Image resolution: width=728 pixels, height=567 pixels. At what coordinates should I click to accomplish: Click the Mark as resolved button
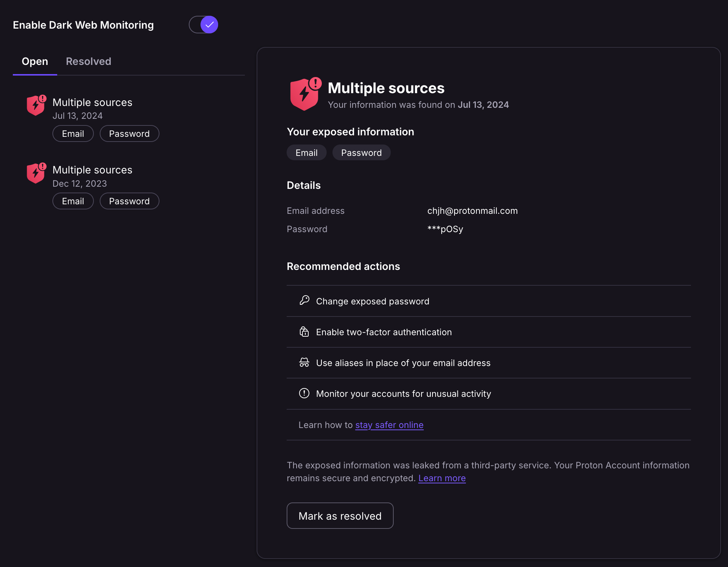click(x=341, y=516)
